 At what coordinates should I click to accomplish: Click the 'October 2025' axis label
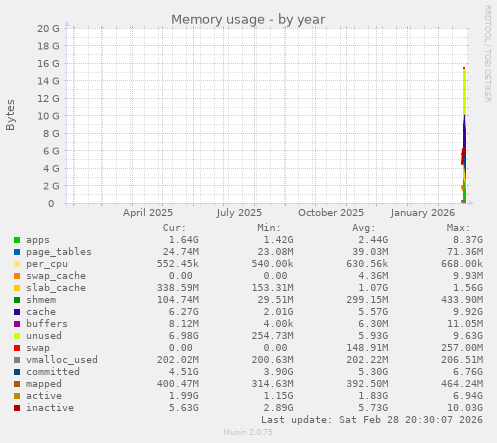coord(331,213)
